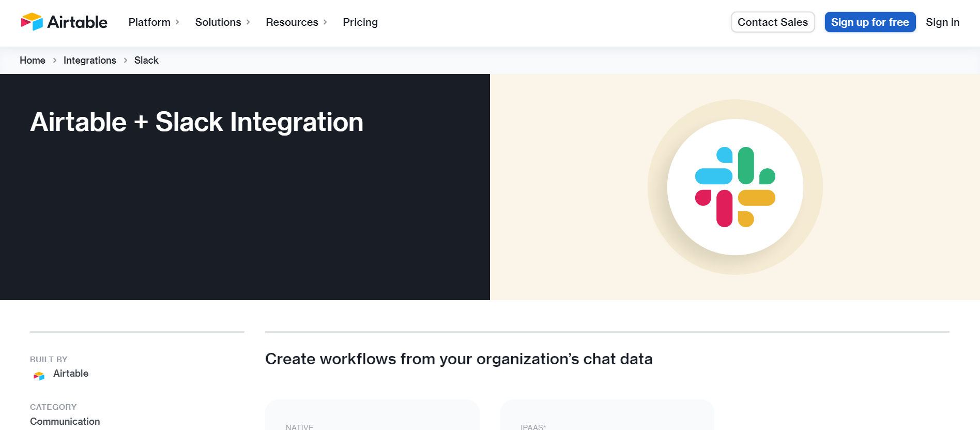Click the BUILT BY label

point(49,360)
